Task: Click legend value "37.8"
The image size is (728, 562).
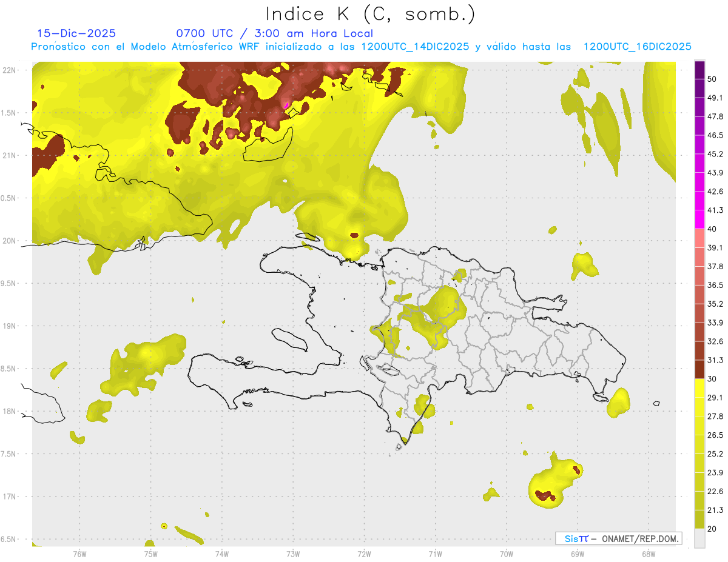Action: [x=715, y=267]
